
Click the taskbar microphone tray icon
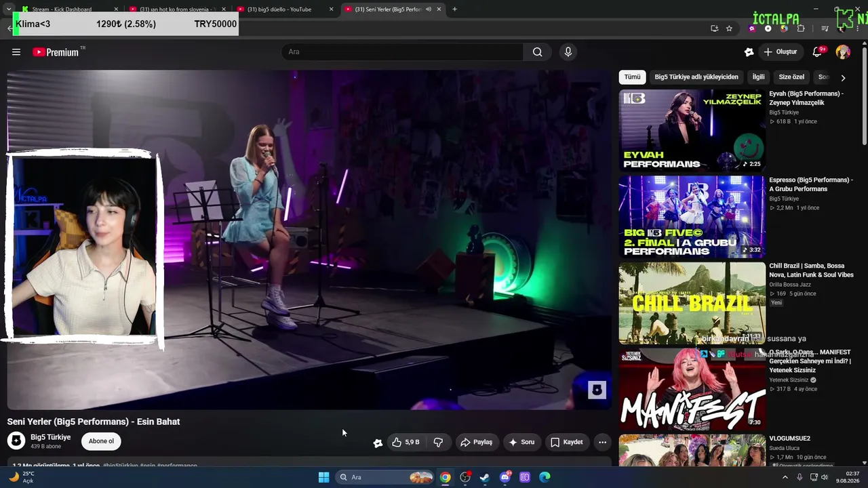tap(800, 477)
